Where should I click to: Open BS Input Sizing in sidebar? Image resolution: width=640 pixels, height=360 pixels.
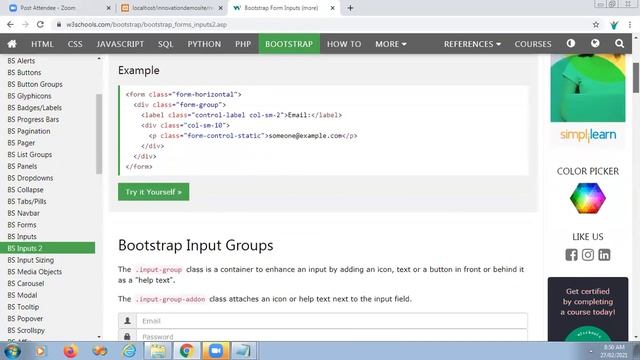coord(31,260)
